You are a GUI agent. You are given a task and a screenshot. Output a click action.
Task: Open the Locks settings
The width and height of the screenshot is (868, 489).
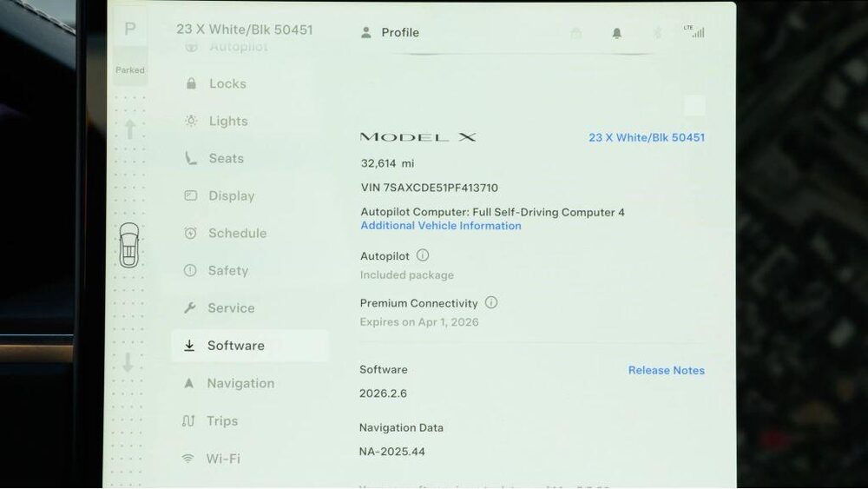coord(227,84)
